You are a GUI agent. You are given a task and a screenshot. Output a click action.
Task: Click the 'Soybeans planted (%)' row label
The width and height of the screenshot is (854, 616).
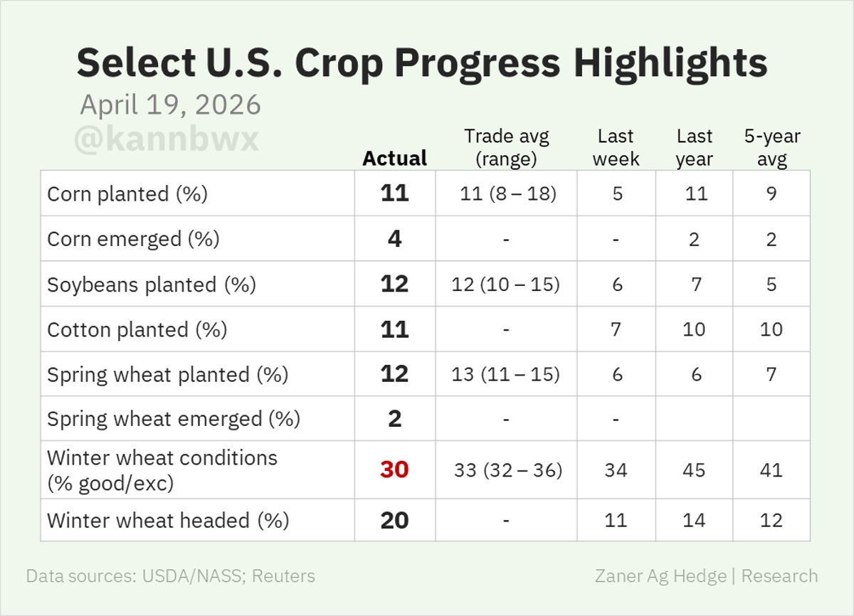pyautogui.click(x=151, y=285)
